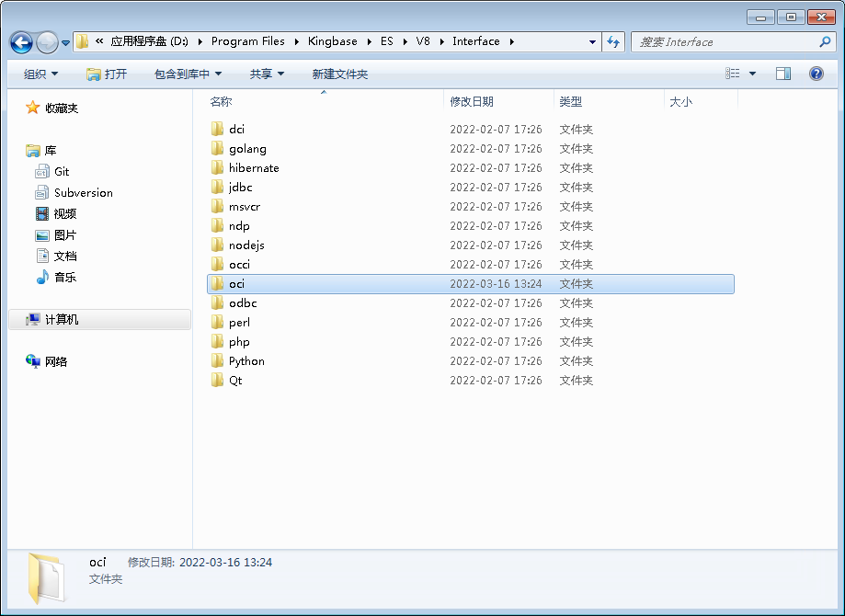Select 计算机 in navigation pane

click(99, 320)
